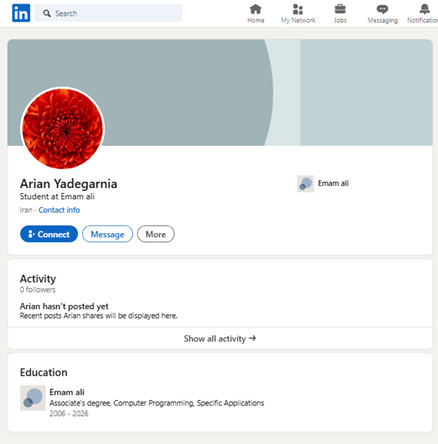This screenshot has height=444, width=438.
Task: Go to Home via house icon
Action: pyautogui.click(x=256, y=9)
